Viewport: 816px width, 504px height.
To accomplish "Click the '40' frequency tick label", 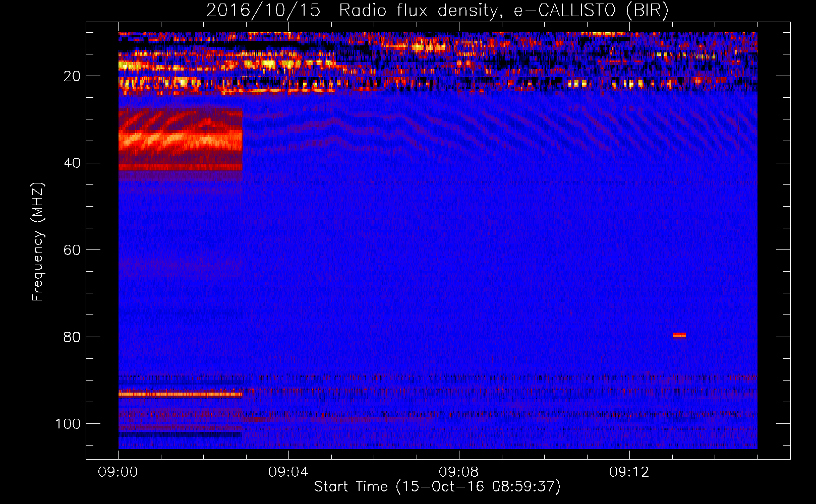I will [72, 163].
